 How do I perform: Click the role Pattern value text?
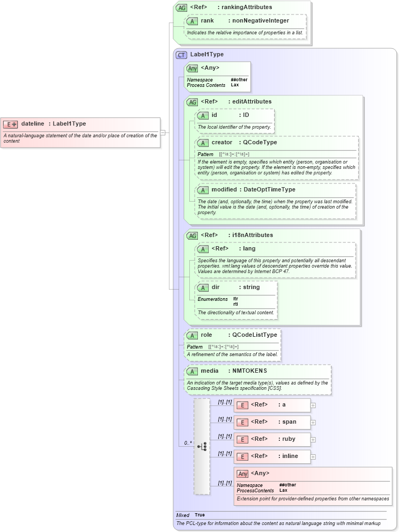223,347
